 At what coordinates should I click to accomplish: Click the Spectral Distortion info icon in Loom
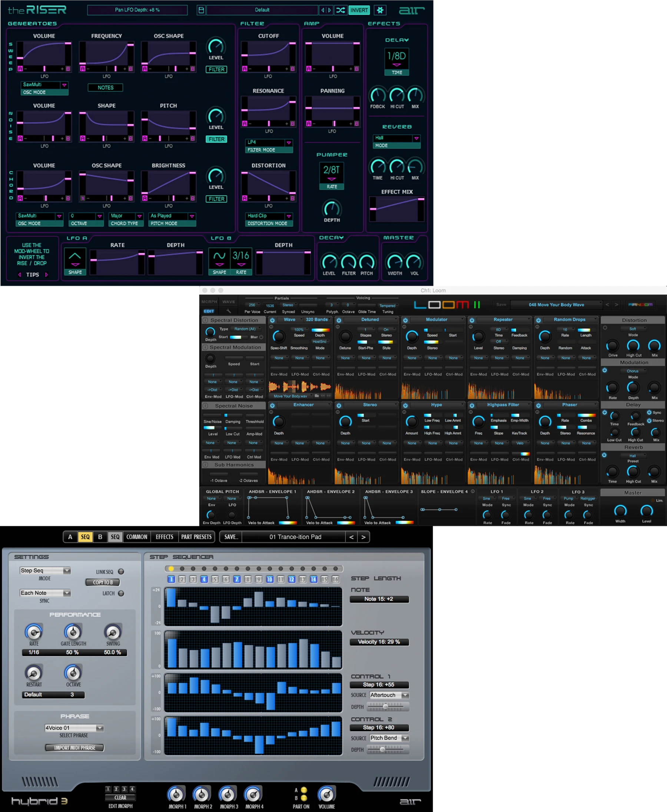pos(206,320)
